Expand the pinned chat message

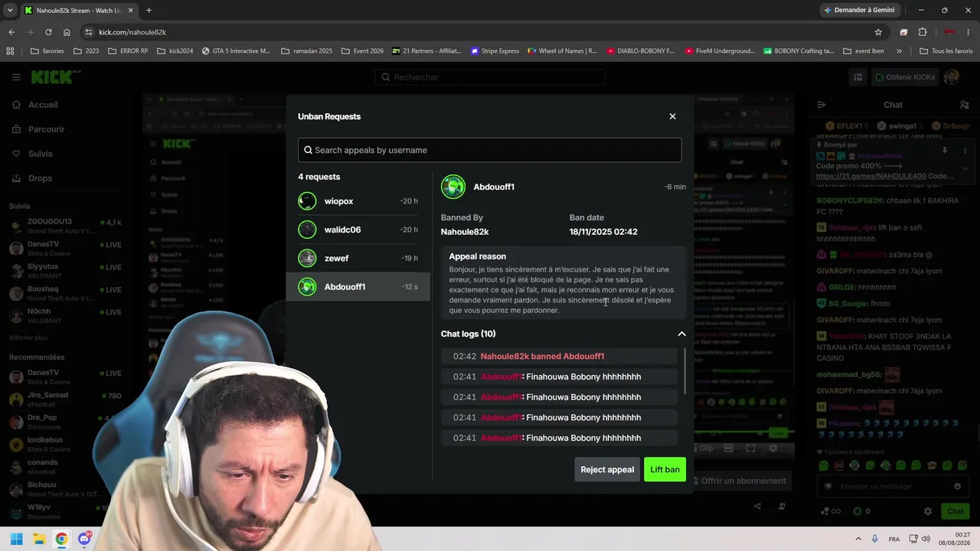coord(965,168)
